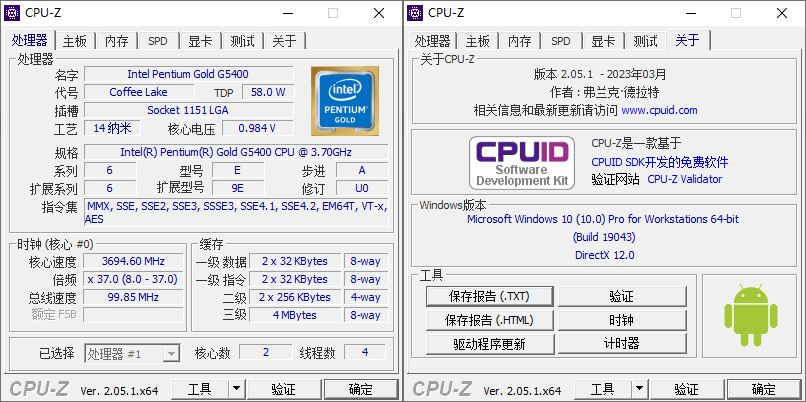Image resolution: width=806 pixels, height=402 pixels.
Task: Click the CPU-Z icon in left window title bar
Action: click(13, 13)
